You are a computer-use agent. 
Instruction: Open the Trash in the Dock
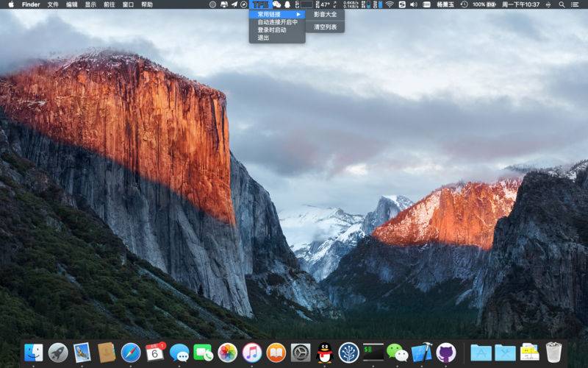pos(554,353)
